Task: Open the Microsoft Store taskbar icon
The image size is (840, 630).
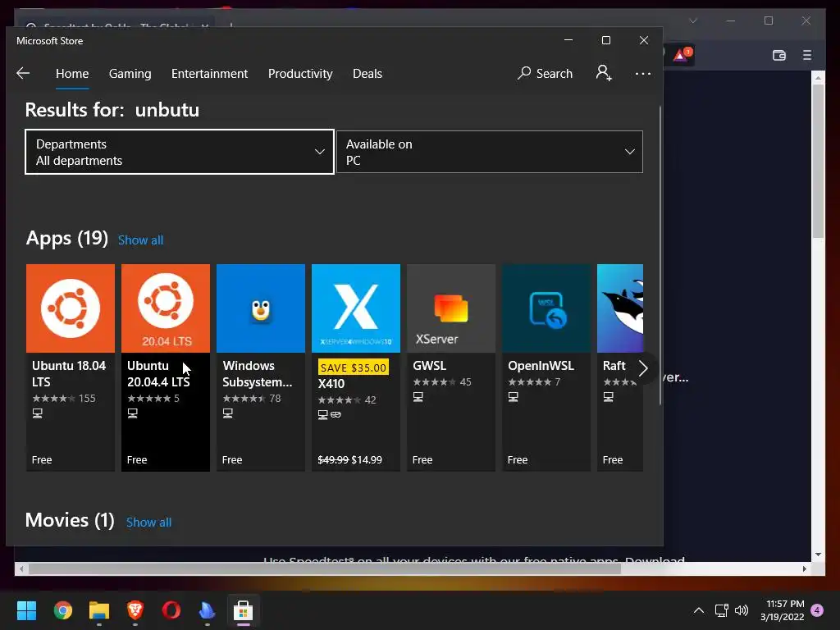Action: (x=243, y=610)
